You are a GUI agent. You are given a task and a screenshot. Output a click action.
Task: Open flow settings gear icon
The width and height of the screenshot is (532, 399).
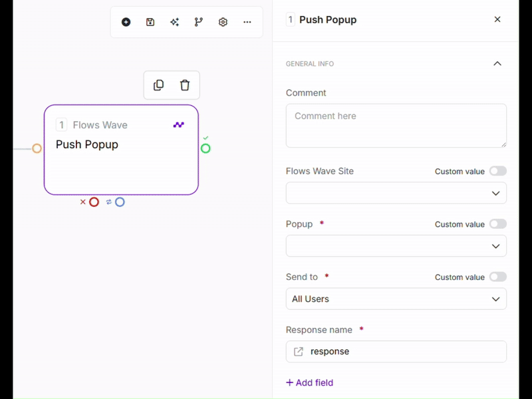click(x=223, y=22)
